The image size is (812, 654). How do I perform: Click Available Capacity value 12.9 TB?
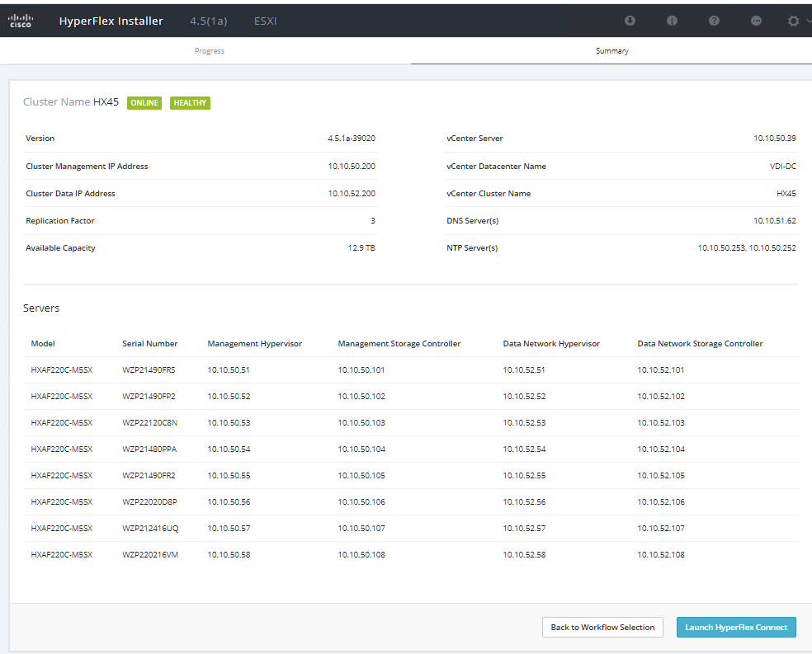361,248
